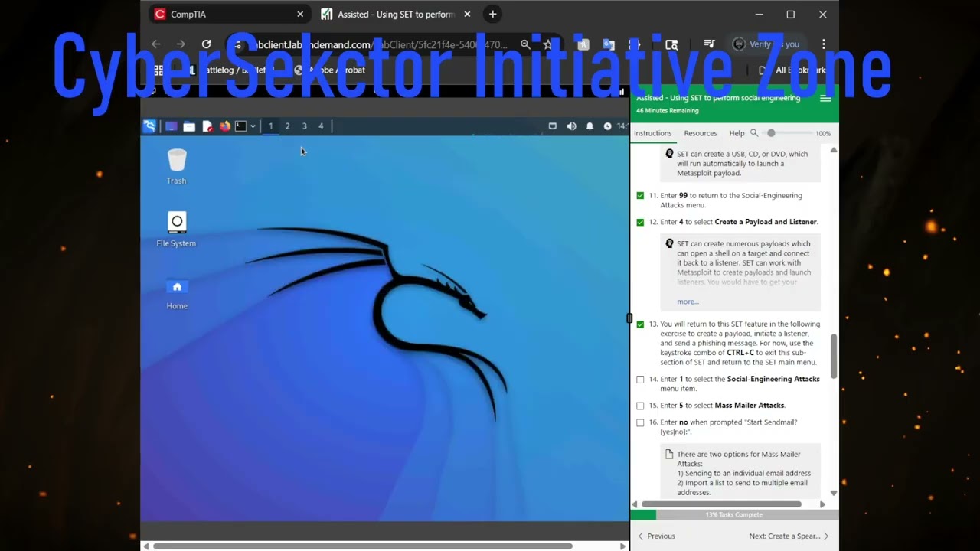Switch to the Resources tab
The height and width of the screenshot is (551, 980).
701,133
